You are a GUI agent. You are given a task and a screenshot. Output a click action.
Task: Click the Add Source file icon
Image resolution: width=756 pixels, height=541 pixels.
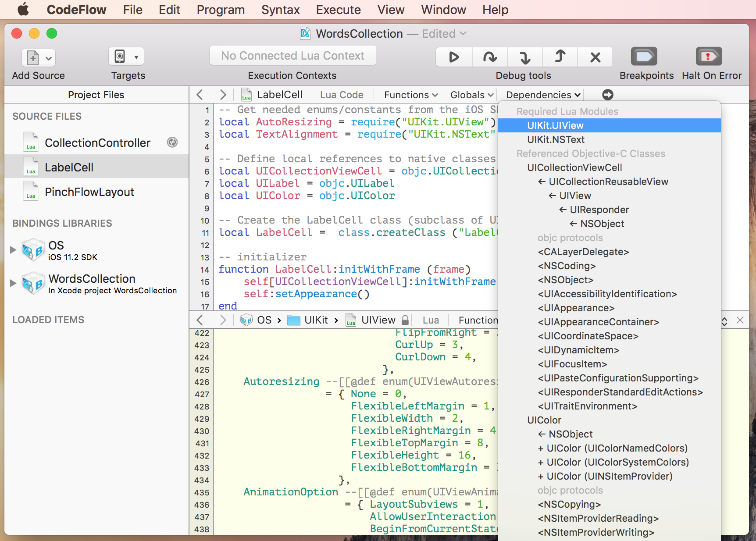click(33, 57)
